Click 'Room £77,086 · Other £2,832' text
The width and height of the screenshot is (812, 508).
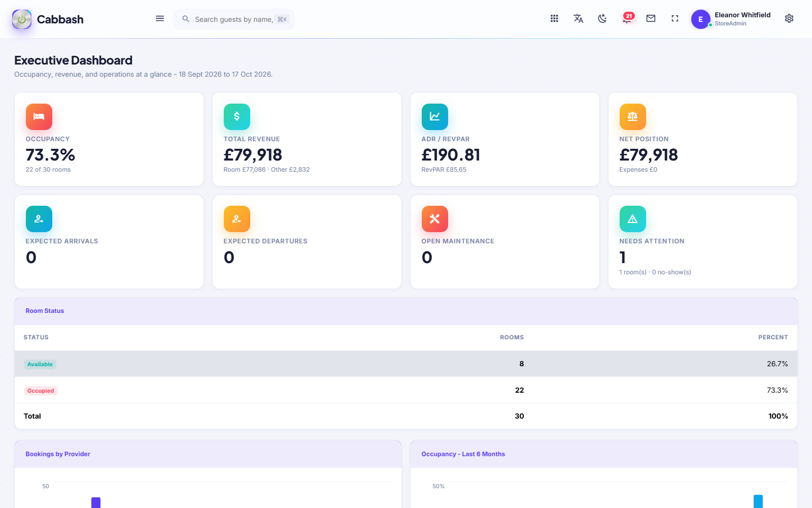click(266, 170)
